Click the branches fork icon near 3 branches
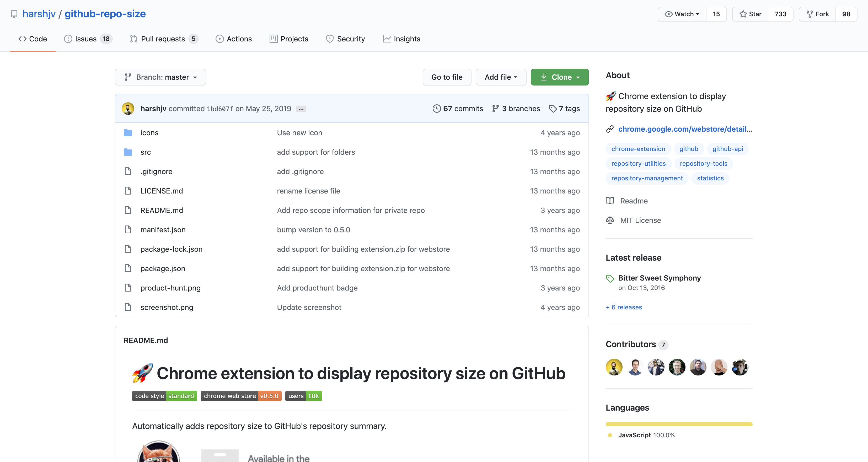This screenshot has height=462, width=868. point(495,109)
